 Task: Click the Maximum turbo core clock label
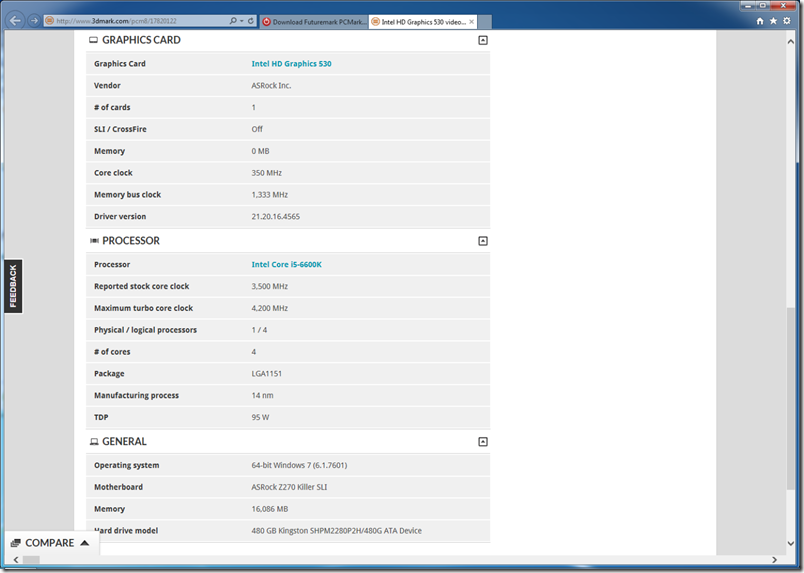coord(143,308)
